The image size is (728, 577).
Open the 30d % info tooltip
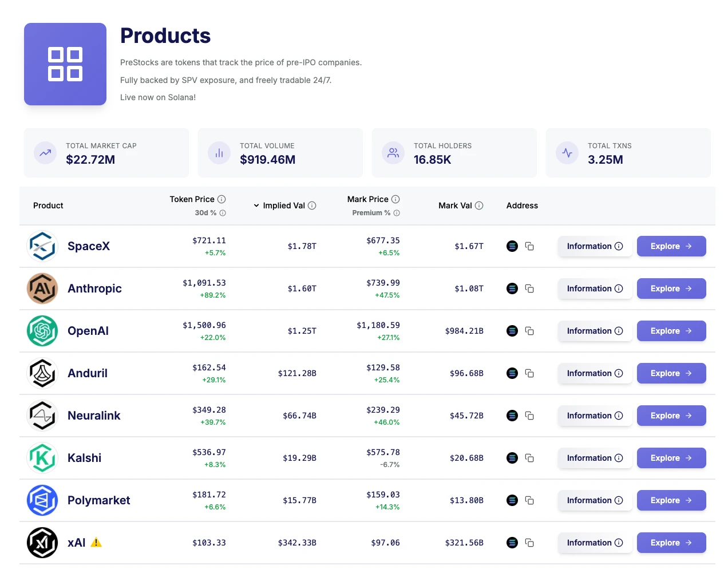point(222,213)
